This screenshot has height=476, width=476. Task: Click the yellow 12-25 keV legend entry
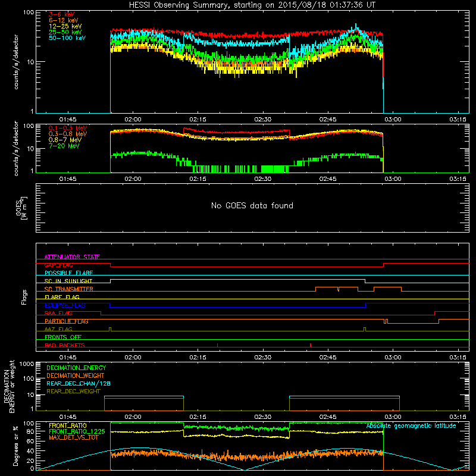65,26
